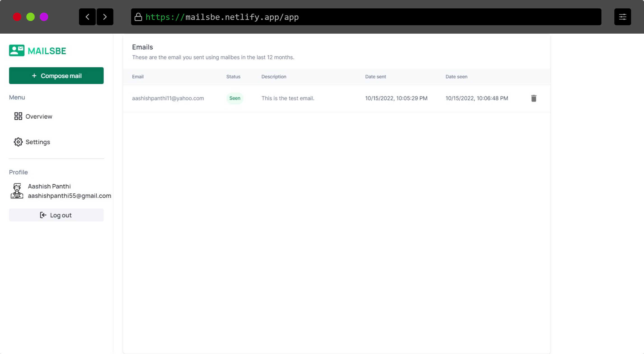This screenshot has height=354, width=644.
Task: Click the MAILSBE logo icon
Action: point(17,51)
